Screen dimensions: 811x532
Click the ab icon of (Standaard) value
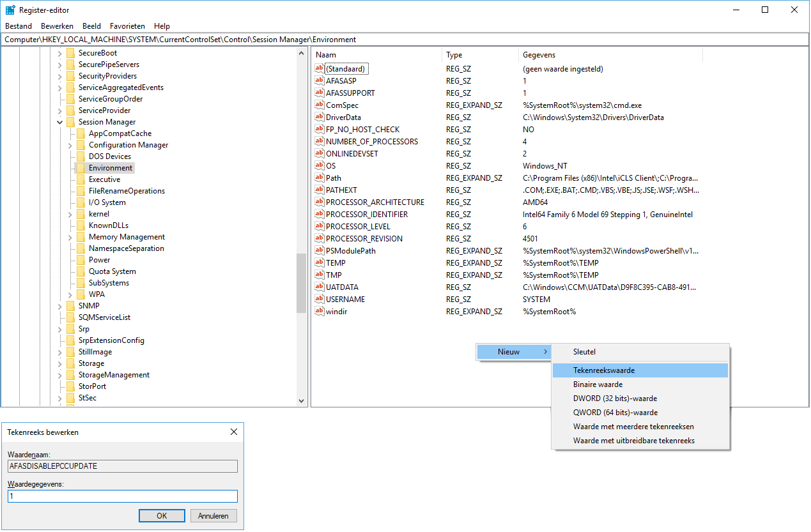pyautogui.click(x=320, y=68)
